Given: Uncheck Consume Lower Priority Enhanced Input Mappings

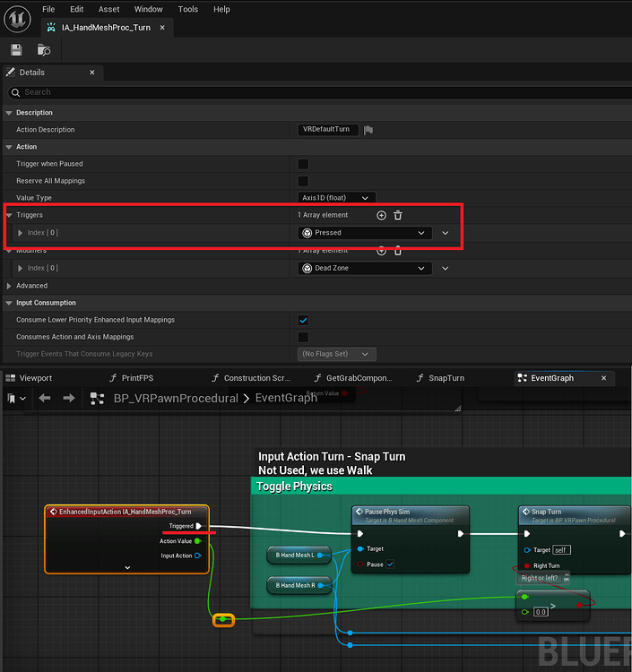Looking at the screenshot, I should (x=303, y=320).
